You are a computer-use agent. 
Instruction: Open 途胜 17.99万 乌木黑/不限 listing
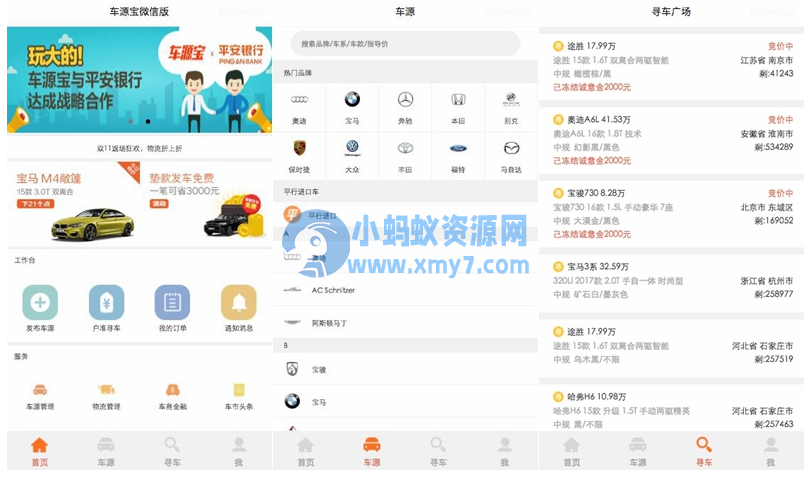tap(672, 347)
